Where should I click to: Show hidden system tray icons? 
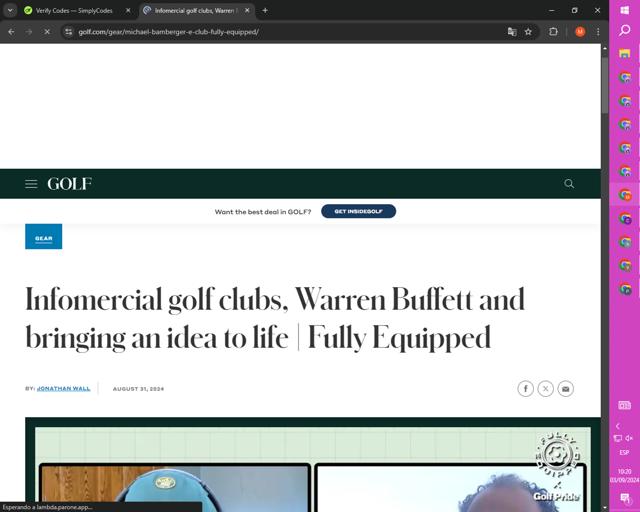click(618, 426)
